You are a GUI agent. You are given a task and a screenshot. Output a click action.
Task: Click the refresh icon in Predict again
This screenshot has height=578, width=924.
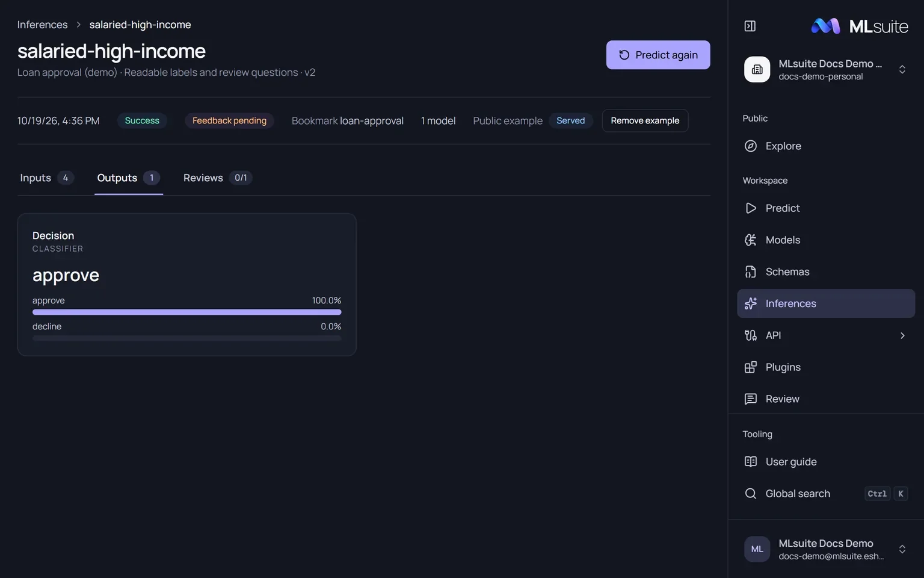pyautogui.click(x=624, y=55)
